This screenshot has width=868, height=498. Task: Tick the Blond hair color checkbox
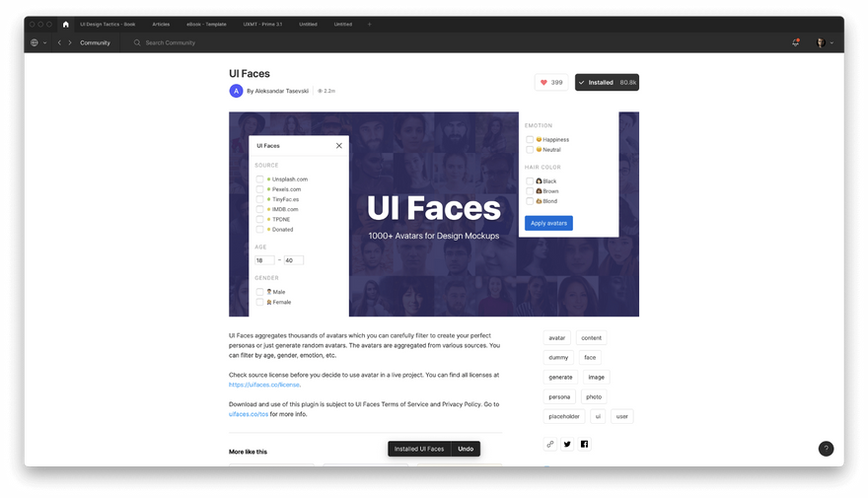pos(530,201)
